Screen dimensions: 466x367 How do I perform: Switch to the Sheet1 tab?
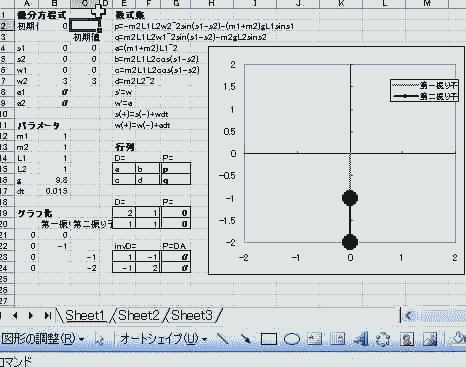(x=85, y=315)
